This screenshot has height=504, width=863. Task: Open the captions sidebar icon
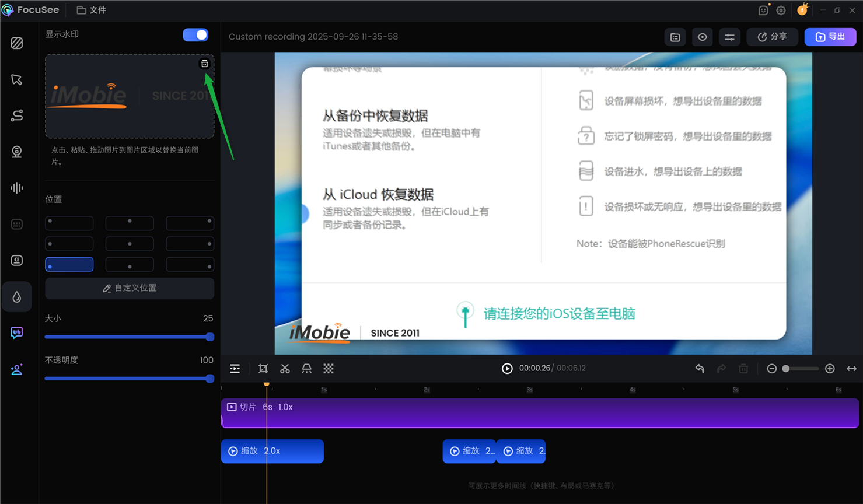pos(17,224)
